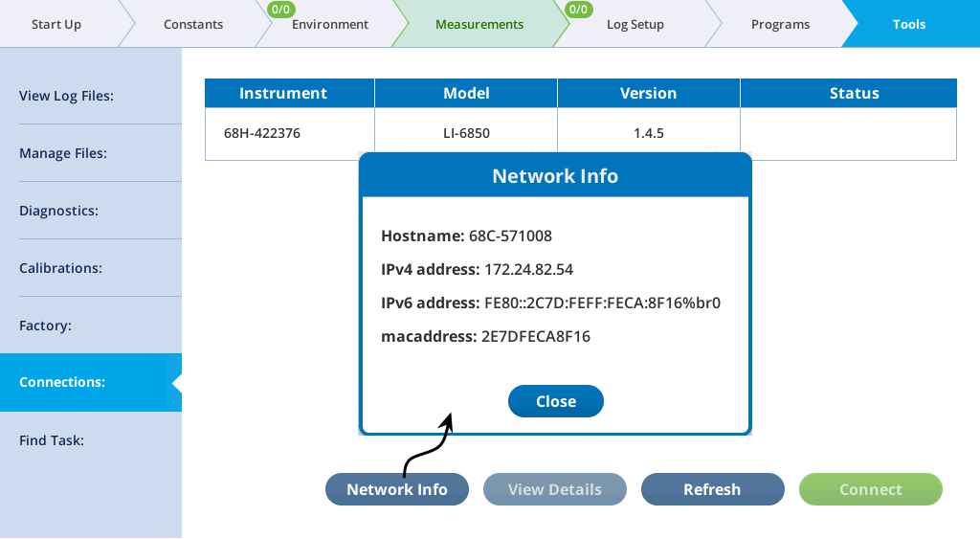Click the View Details button
980x539 pixels.
[x=554, y=489]
